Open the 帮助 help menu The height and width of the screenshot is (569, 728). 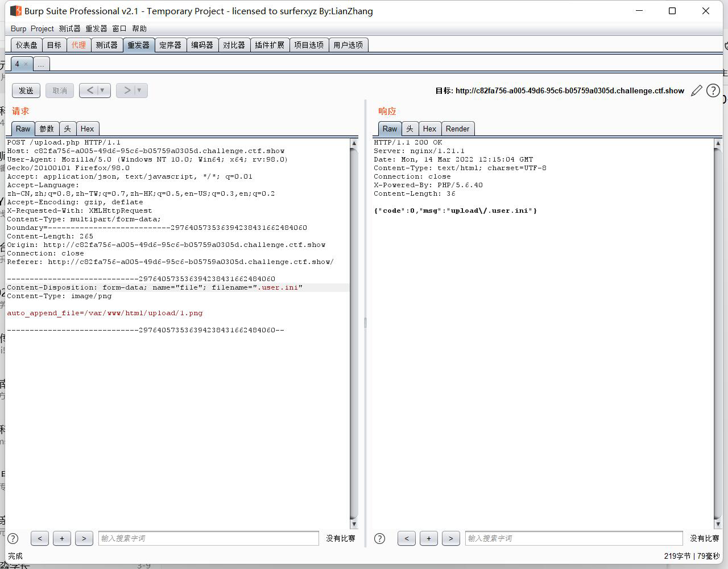click(139, 28)
